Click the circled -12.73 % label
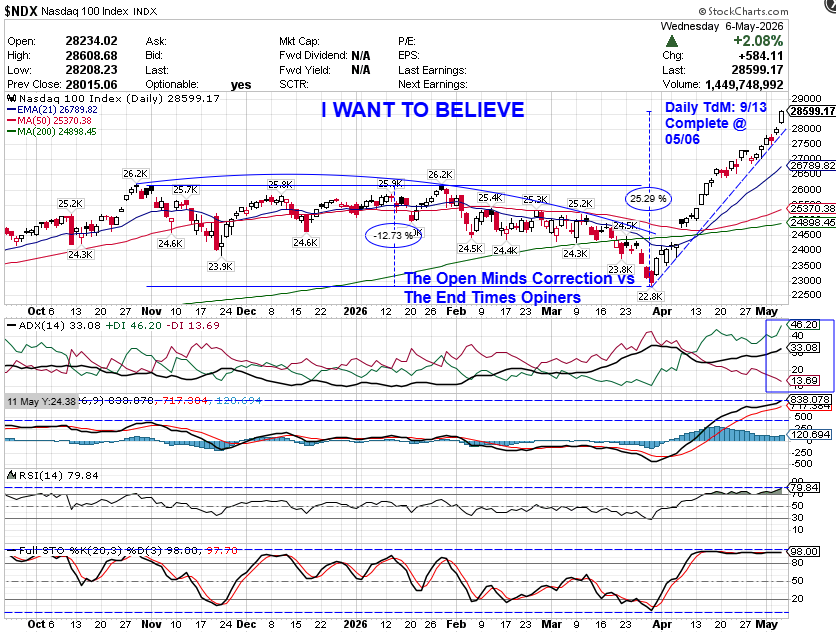836x632 pixels. point(393,235)
